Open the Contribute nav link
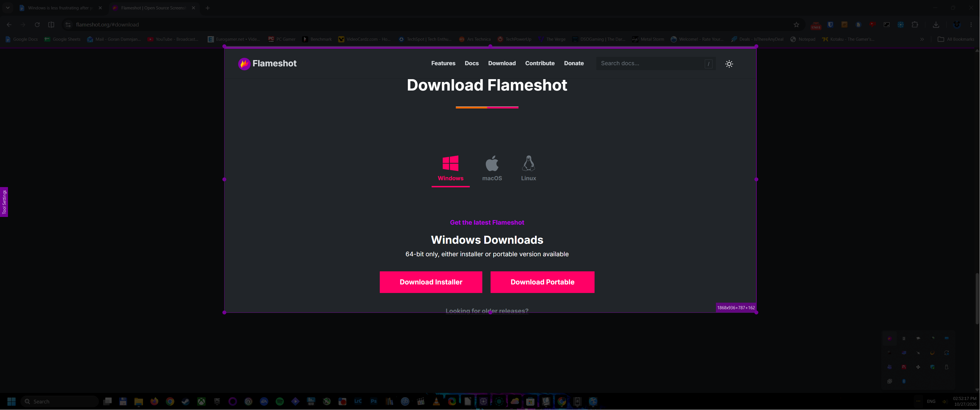Viewport: 980px width, 410px height. pyautogui.click(x=540, y=63)
